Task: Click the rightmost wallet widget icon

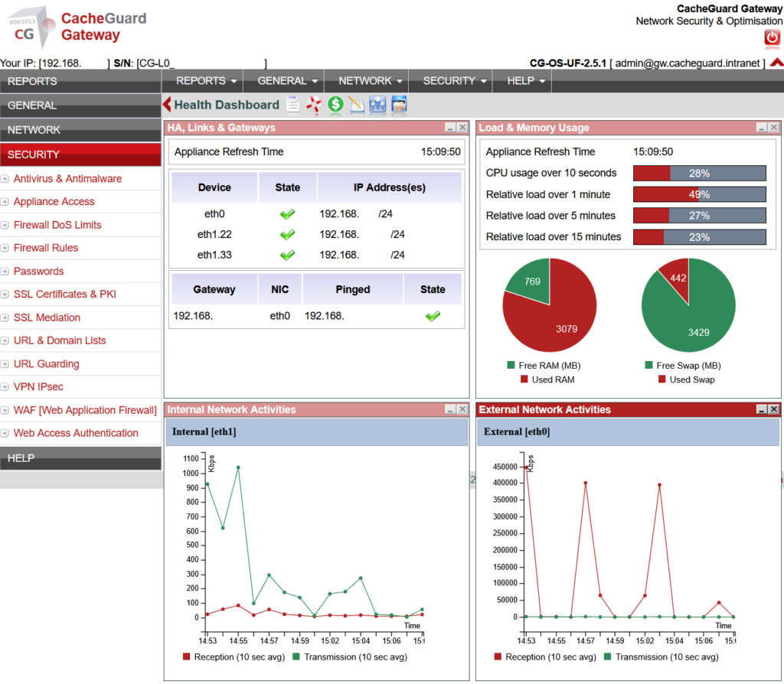Action: [x=399, y=105]
